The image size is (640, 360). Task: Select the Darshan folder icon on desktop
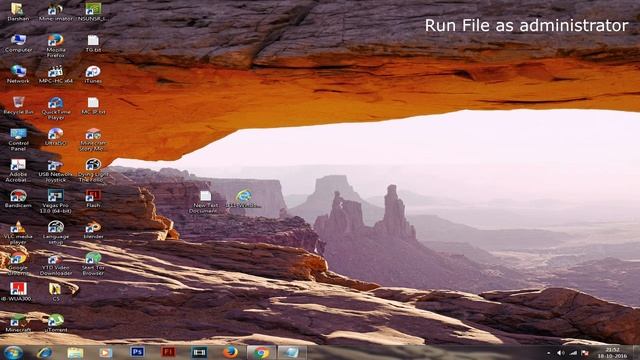click(x=18, y=12)
